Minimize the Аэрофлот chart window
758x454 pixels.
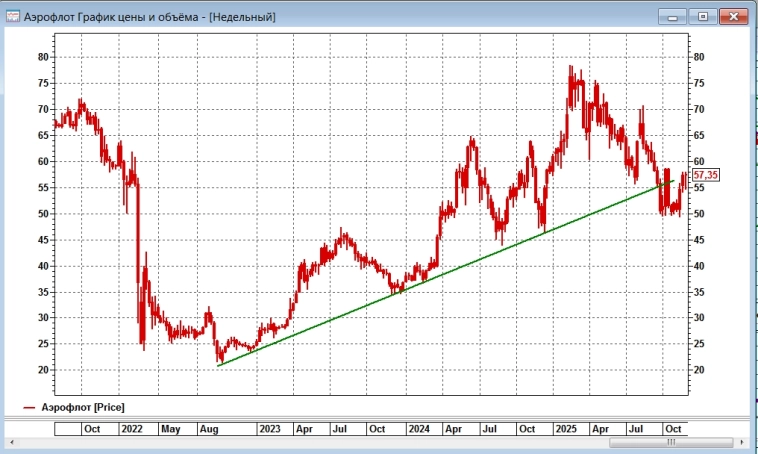tap(672, 17)
